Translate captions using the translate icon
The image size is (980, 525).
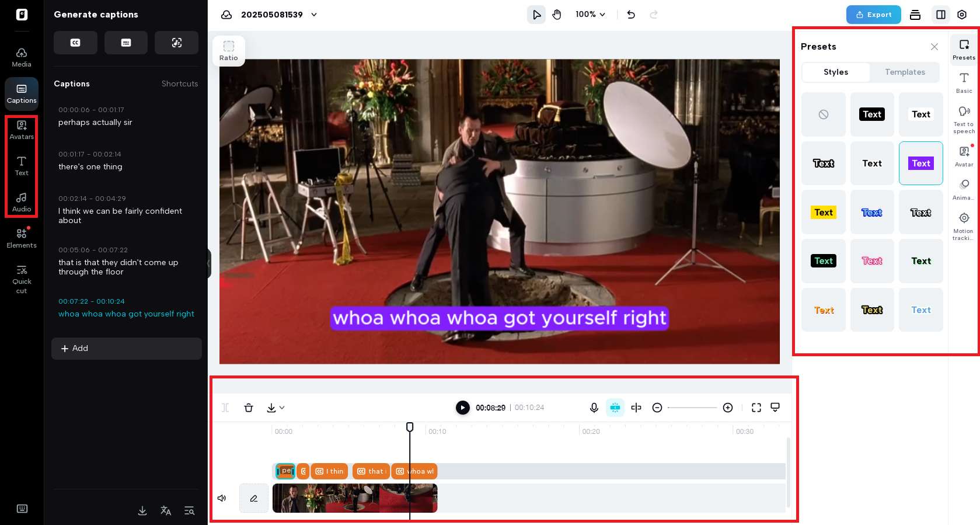166,510
